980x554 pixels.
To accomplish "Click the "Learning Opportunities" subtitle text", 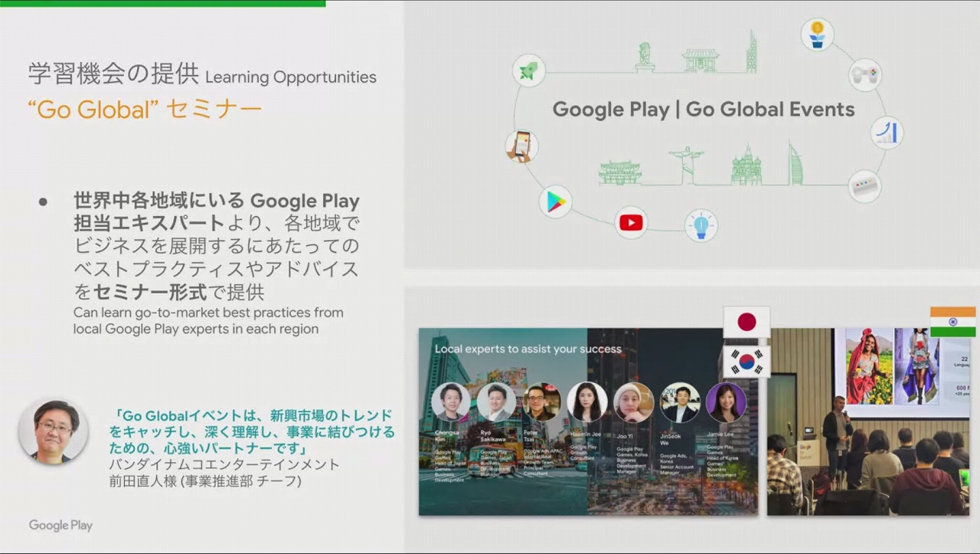I will coord(291,77).
